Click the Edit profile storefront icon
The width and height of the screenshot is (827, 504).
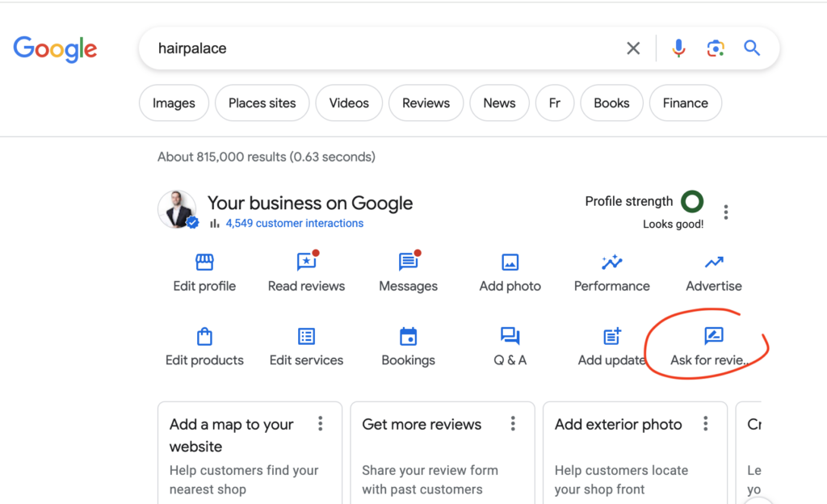pos(204,262)
